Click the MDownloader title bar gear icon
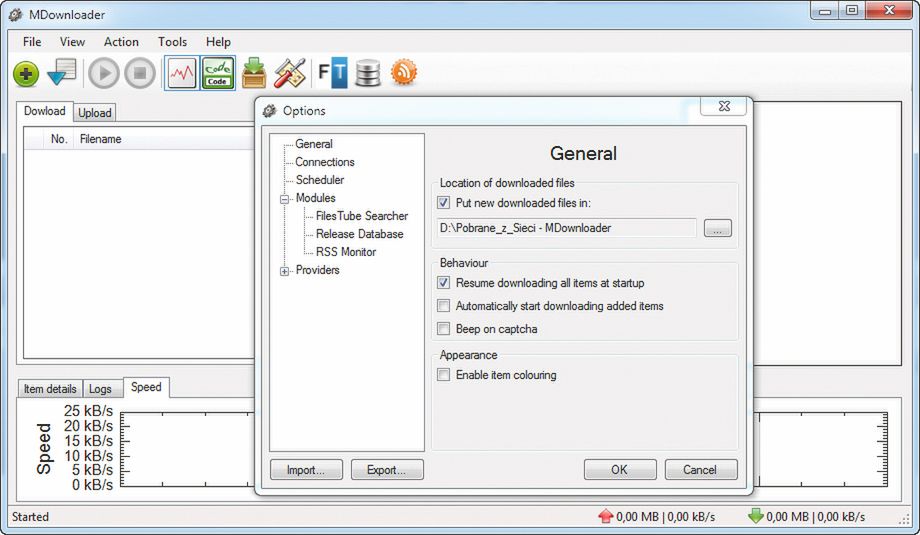 (16, 15)
